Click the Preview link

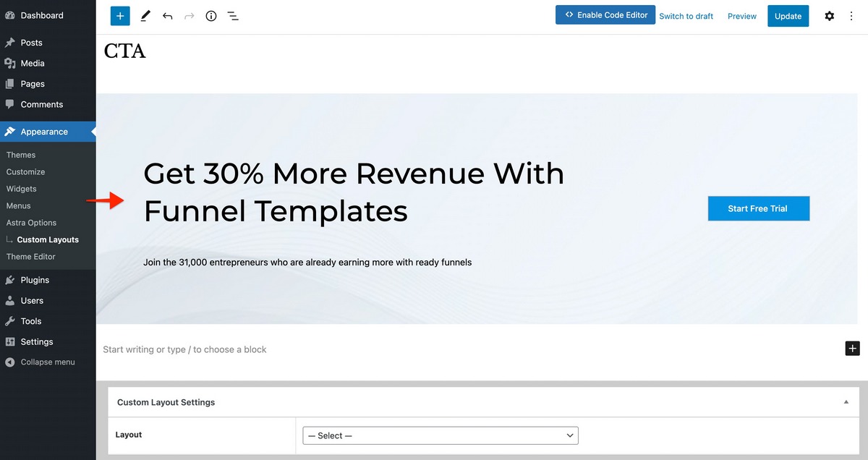742,16
